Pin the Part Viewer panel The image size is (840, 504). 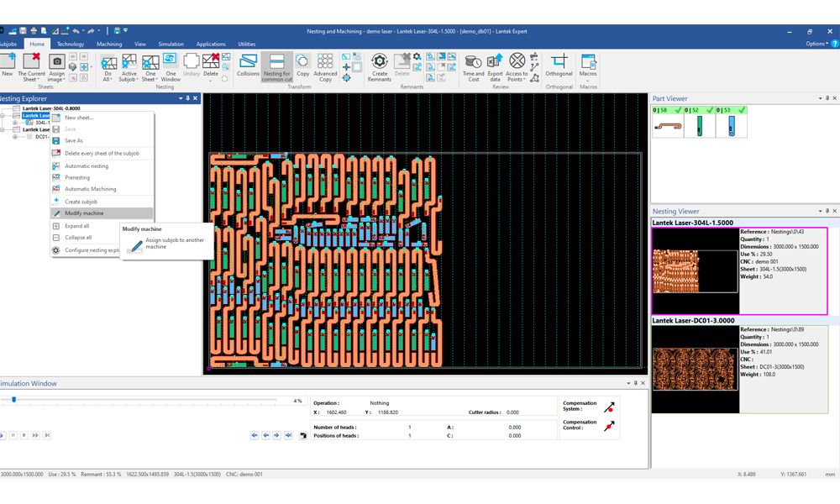click(827, 98)
